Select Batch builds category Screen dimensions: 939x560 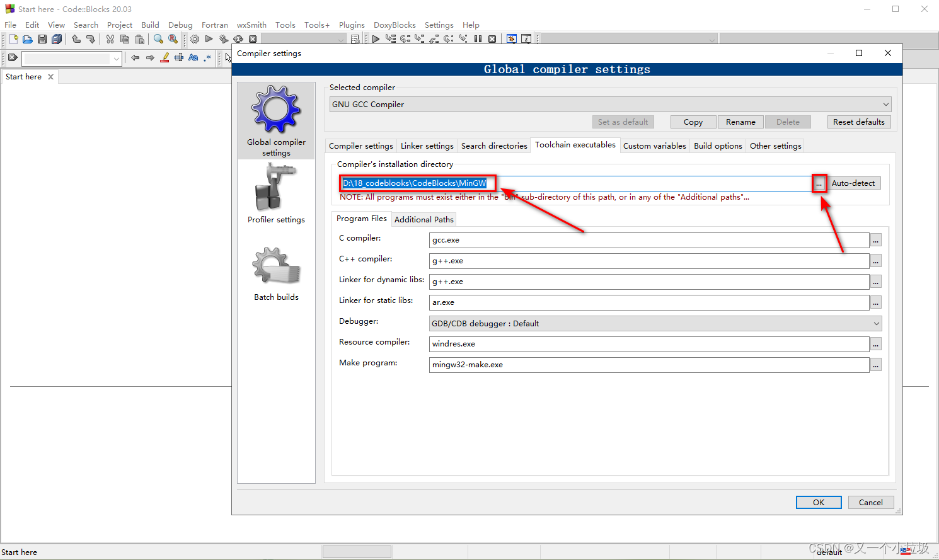coord(276,274)
